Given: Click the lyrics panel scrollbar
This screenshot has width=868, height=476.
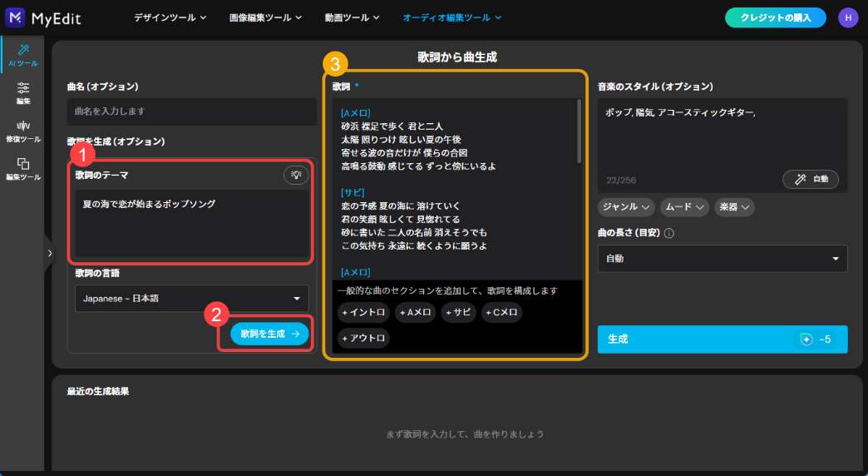Looking at the screenshot, I should 579,131.
